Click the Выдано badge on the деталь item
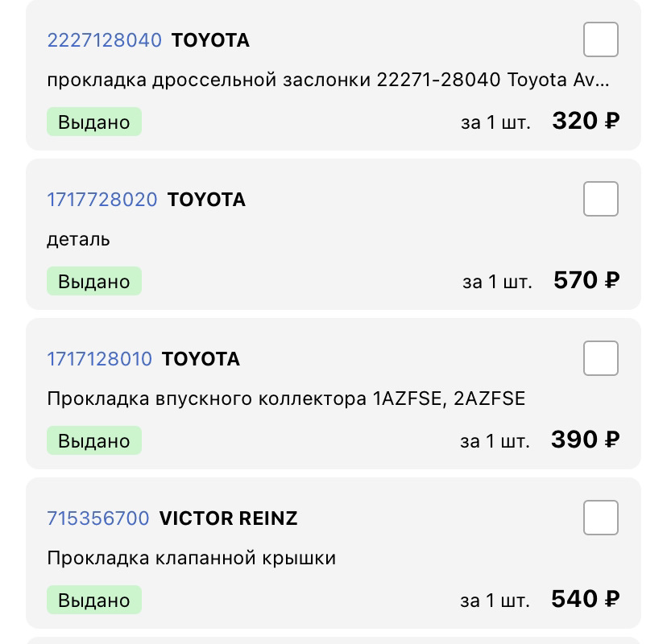 coord(93,280)
